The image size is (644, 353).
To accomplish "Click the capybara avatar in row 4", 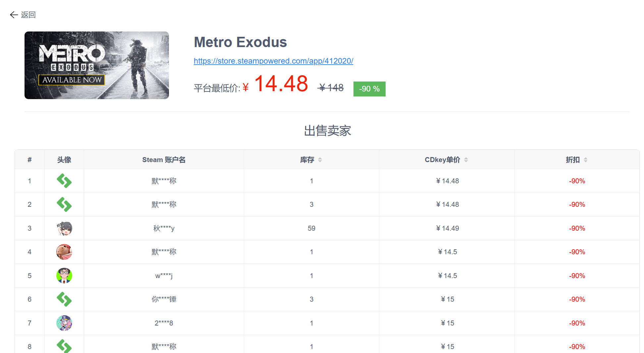I will pyautogui.click(x=64, y=252).
